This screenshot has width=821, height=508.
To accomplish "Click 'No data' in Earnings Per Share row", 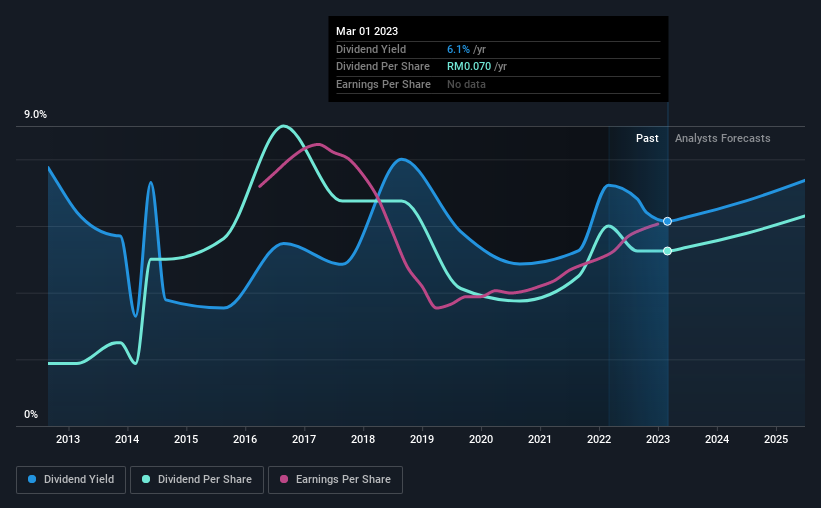I will point(466,84).
